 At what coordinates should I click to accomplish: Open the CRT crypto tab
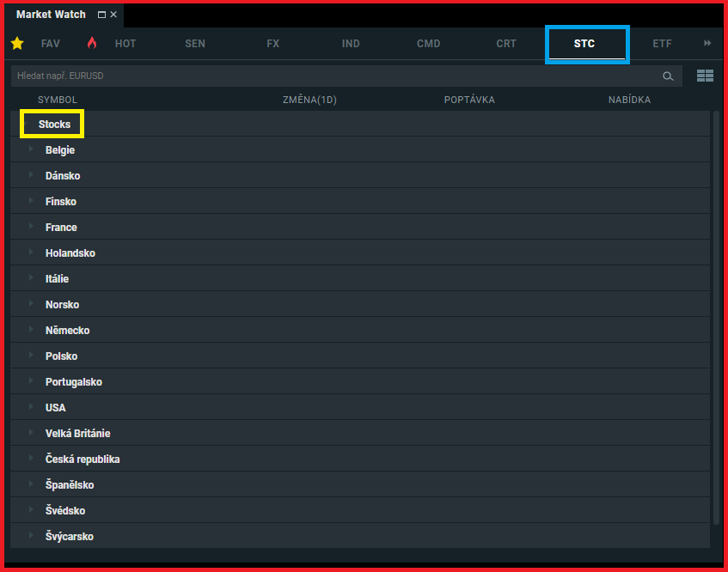pos(506,44)
